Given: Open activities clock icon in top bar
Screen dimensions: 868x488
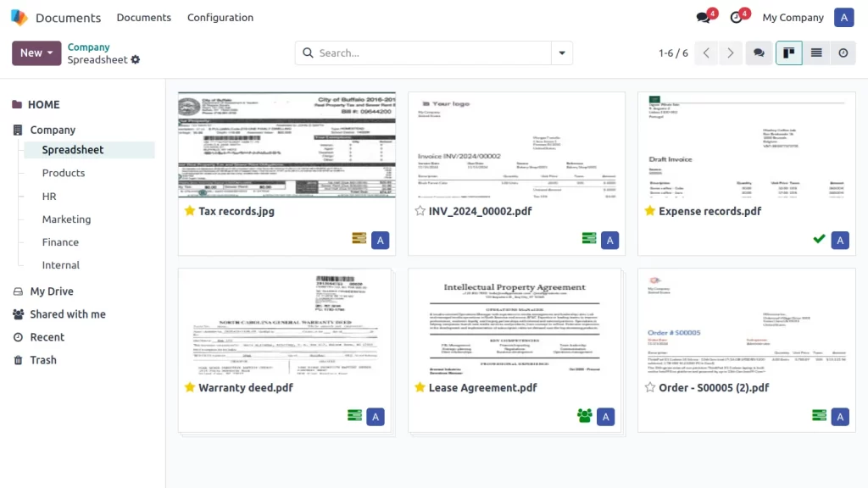Looking at the screenshot, I should 736,18.
